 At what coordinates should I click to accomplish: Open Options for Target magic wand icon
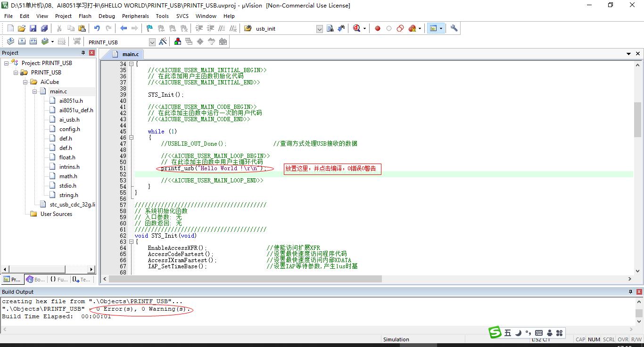coord(163,41)
